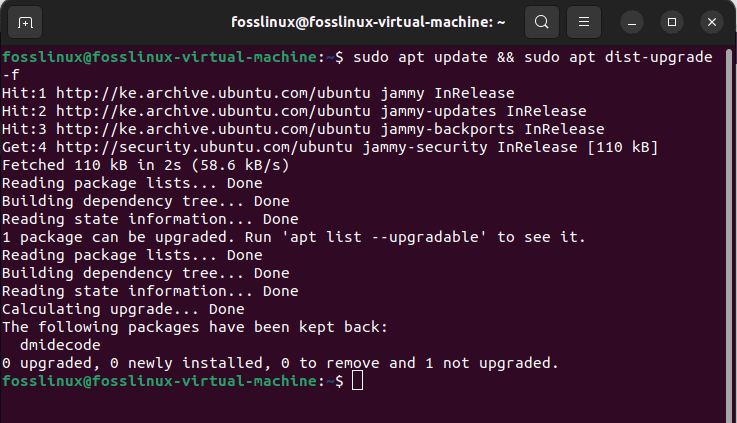Click the terminal vertical scrollbar
This screenshot has width=737, height=423.
coord(729,235)
